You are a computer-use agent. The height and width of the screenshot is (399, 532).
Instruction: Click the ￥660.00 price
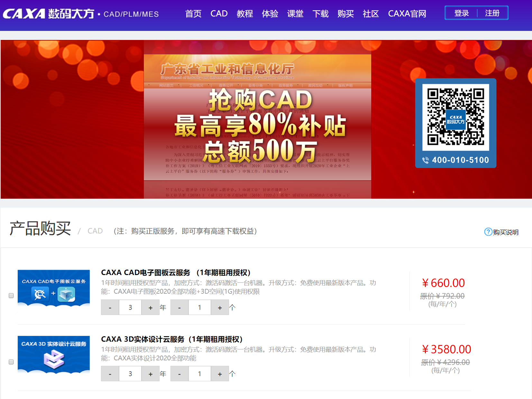[443, 283]
